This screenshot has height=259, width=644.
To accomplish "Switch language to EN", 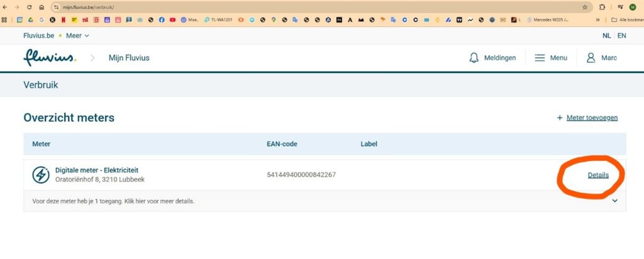I will (621, 36).
